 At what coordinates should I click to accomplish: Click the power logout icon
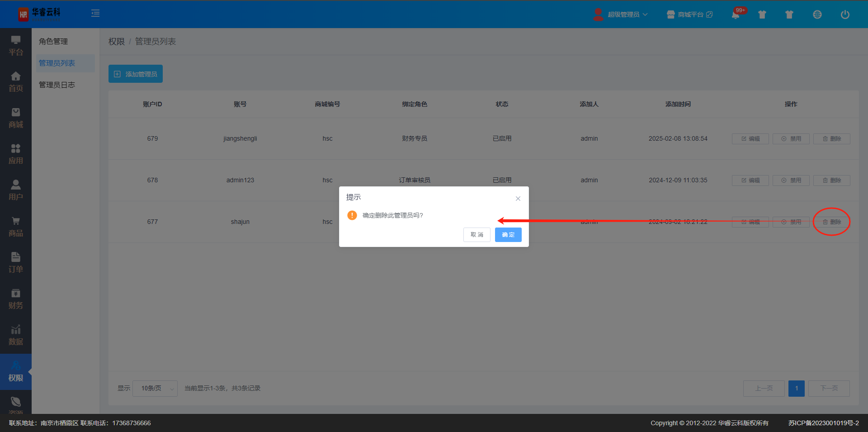[x=844, y=14]
